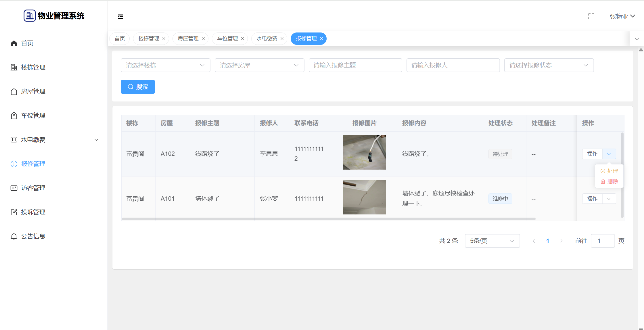
Task: Switch to the 房屋管理 tab
Action: pyautogui.click(x=188, y=39)
